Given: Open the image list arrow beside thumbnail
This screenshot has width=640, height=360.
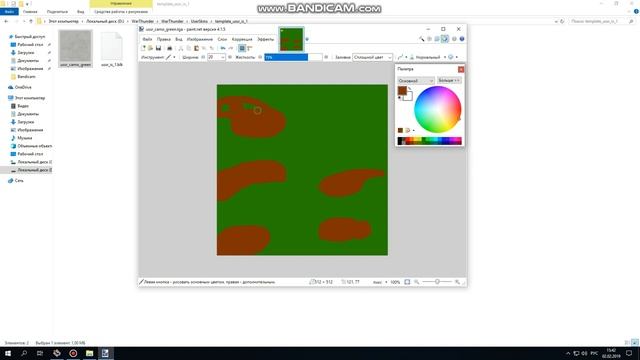Looking at the screenshot, I should coord(307,39).
